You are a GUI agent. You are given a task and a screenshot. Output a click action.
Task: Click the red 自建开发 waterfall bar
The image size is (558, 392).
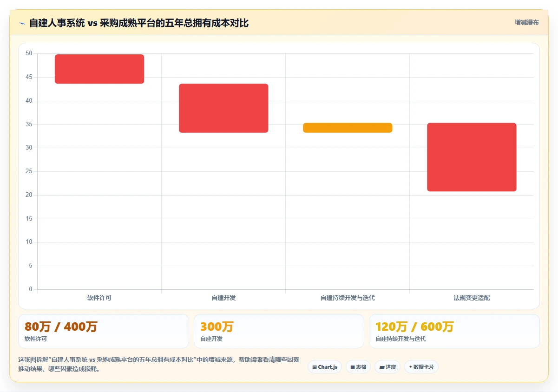point(223,108)
